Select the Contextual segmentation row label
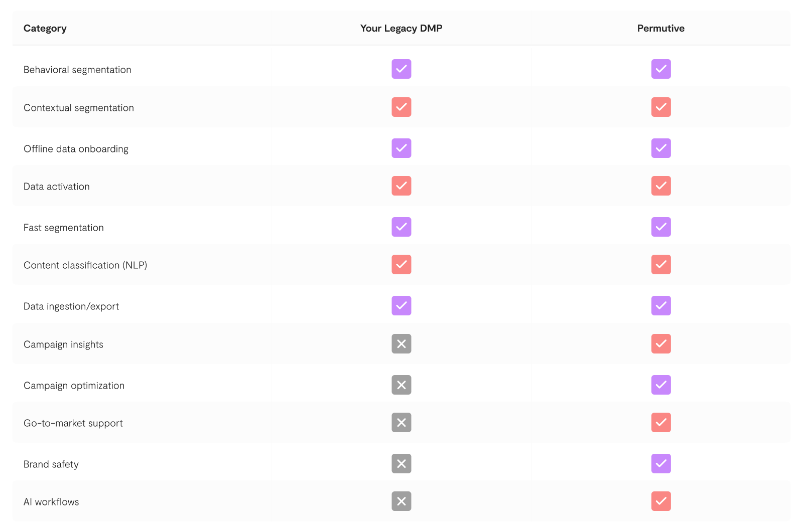The height and width of the screenshot is (532, 803). (x=79, y=108)
